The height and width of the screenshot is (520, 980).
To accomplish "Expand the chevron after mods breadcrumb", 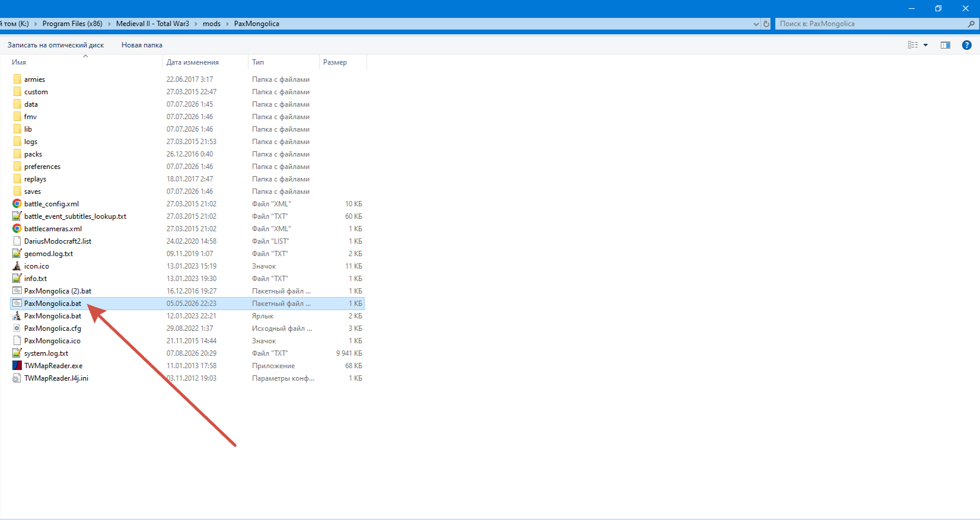I will tap(227, 24).
